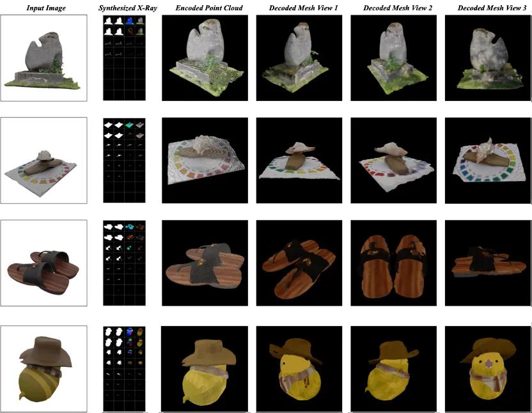The height and width of the screenshot is (413, 532).
Task: Select the brown sandals input image
Action: (x=43, y=263)
